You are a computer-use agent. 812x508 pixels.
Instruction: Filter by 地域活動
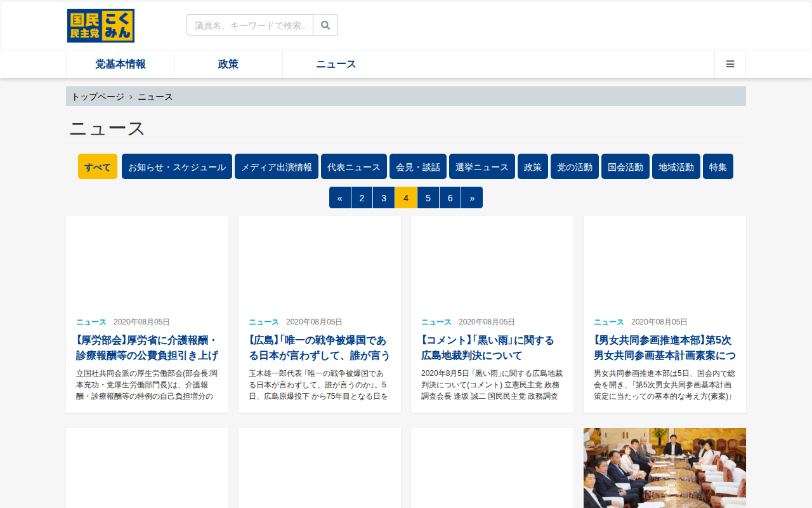pyautogui.click(x=676, y=166)
